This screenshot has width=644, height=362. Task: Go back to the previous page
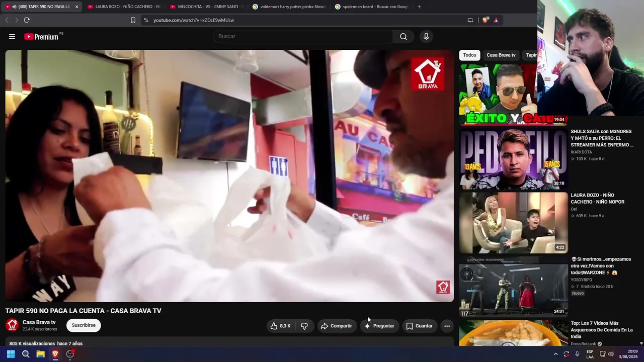(7, 20)
